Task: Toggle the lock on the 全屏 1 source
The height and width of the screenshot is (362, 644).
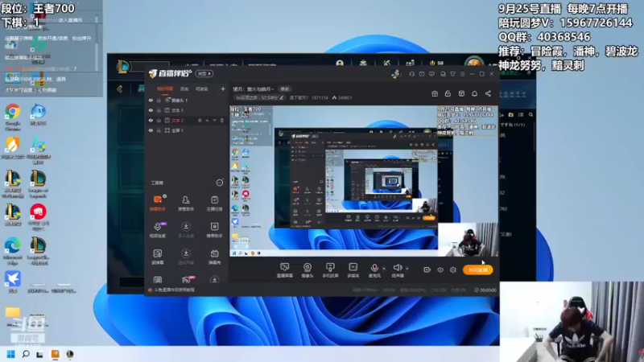Action: 159,130
